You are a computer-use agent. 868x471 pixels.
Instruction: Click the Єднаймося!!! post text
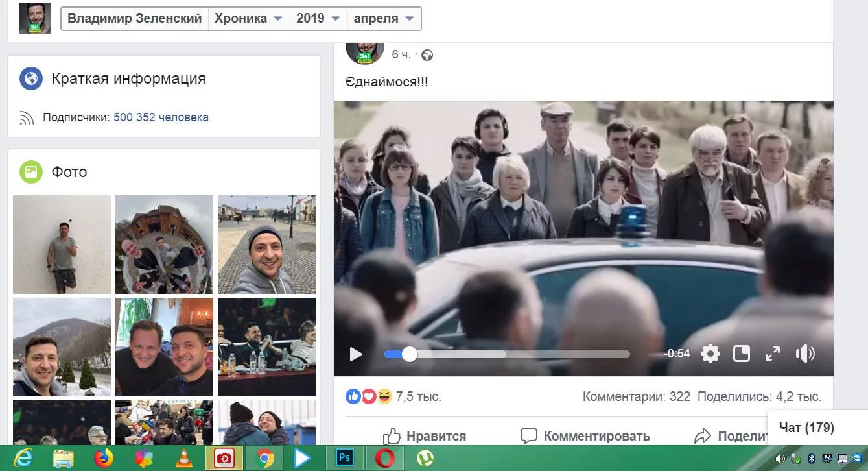click(387, 82)
